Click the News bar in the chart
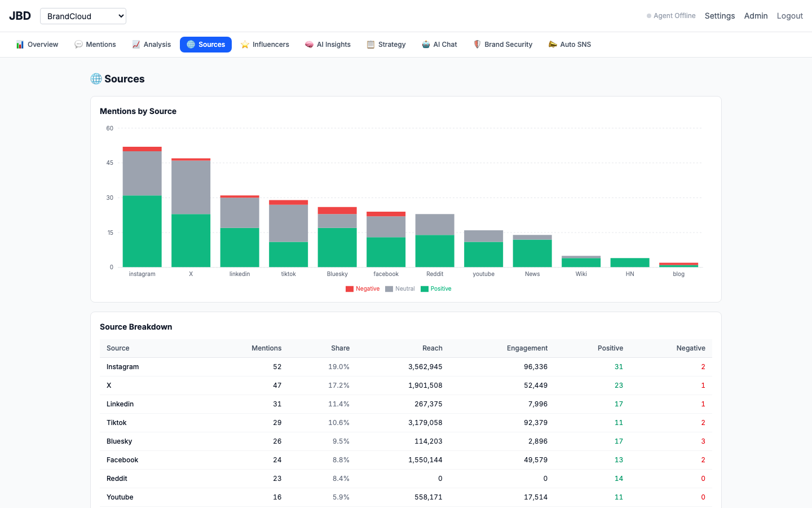Viewport: 812px width, 508px height. pyautogui.click(x=532, y=251)
